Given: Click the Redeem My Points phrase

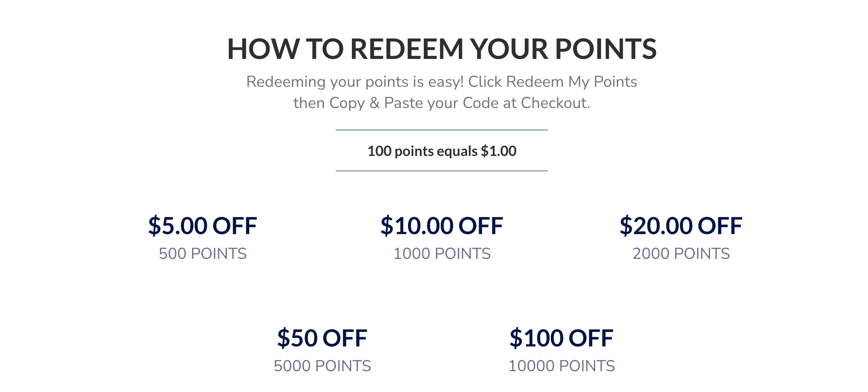Looking at the screenshot, I should pos(572,82).
